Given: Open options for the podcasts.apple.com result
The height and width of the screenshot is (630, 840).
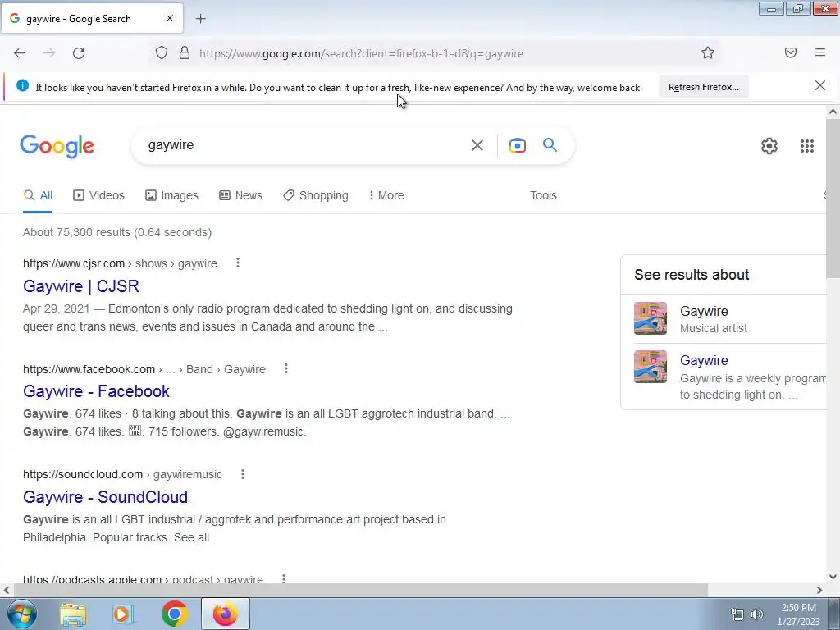Looking at the screenshot, I should point(283,578).
